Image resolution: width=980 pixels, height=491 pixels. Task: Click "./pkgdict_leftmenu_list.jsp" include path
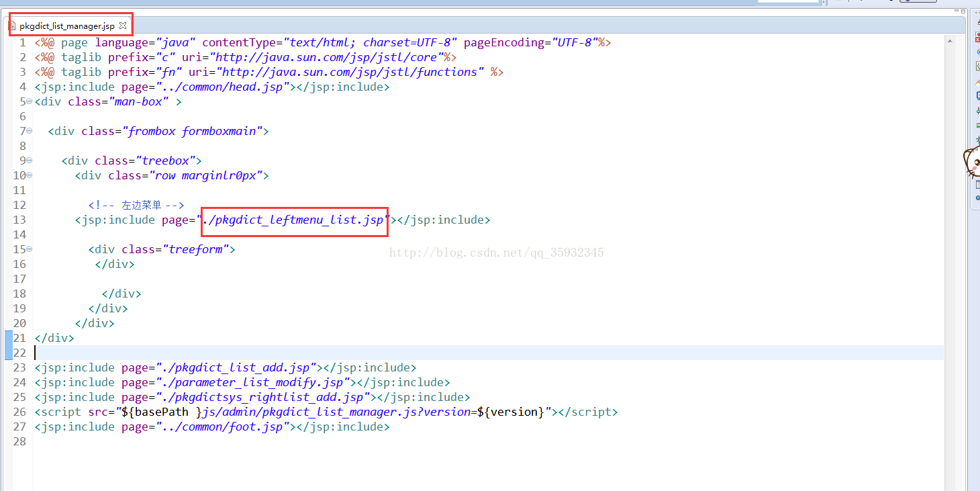(x=293, y=220)
